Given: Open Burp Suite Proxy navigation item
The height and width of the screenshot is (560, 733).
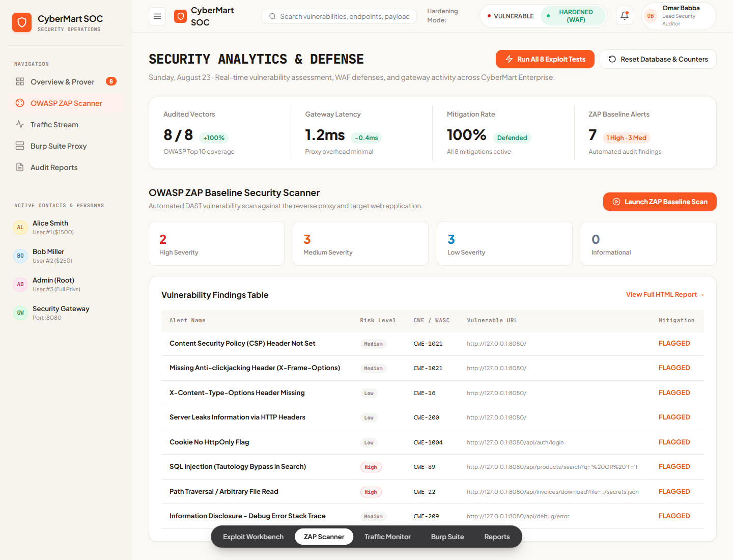Looking at the screenshot, I should coord(66,146).
